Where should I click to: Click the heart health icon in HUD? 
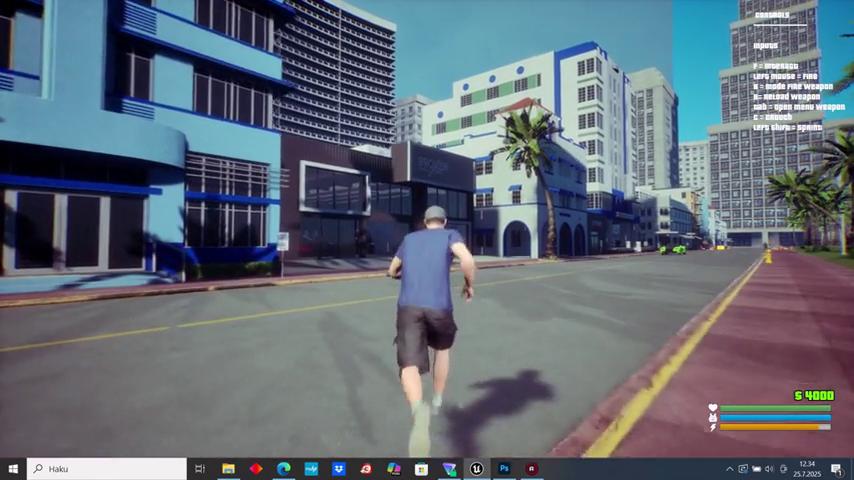pos(712,408)
